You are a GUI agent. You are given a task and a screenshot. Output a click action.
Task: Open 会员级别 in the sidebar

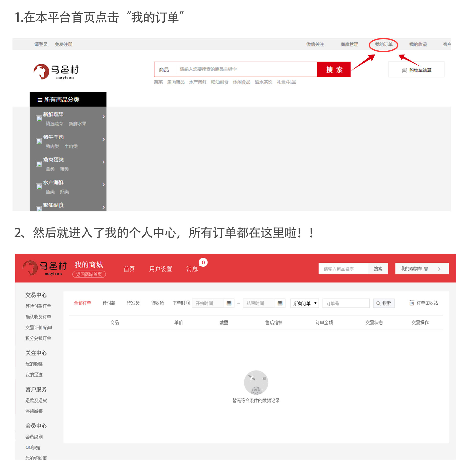[34, 437]
